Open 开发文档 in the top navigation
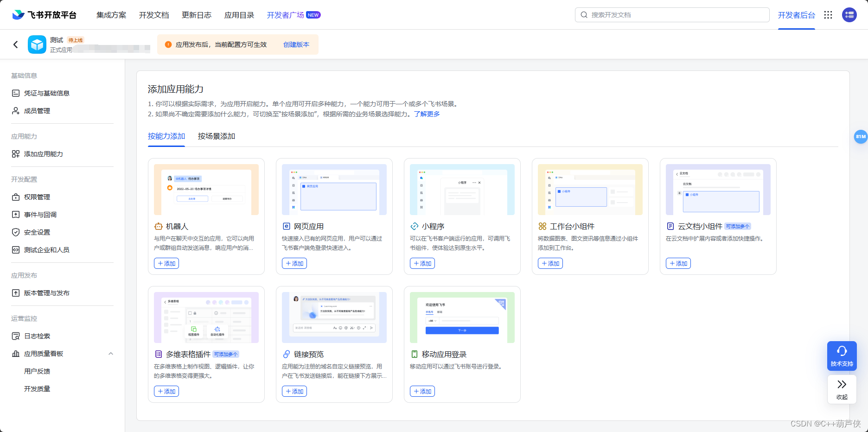The image size is (868, 432). (154, 15)
